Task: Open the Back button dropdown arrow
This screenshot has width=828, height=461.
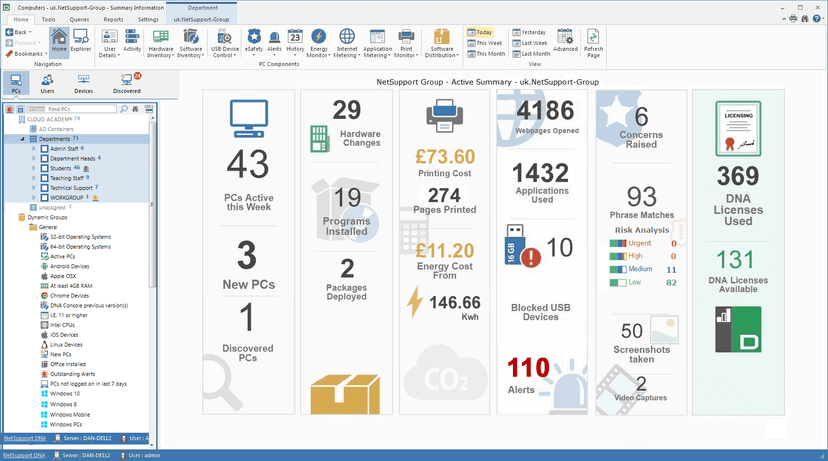Action: point(30,32)
